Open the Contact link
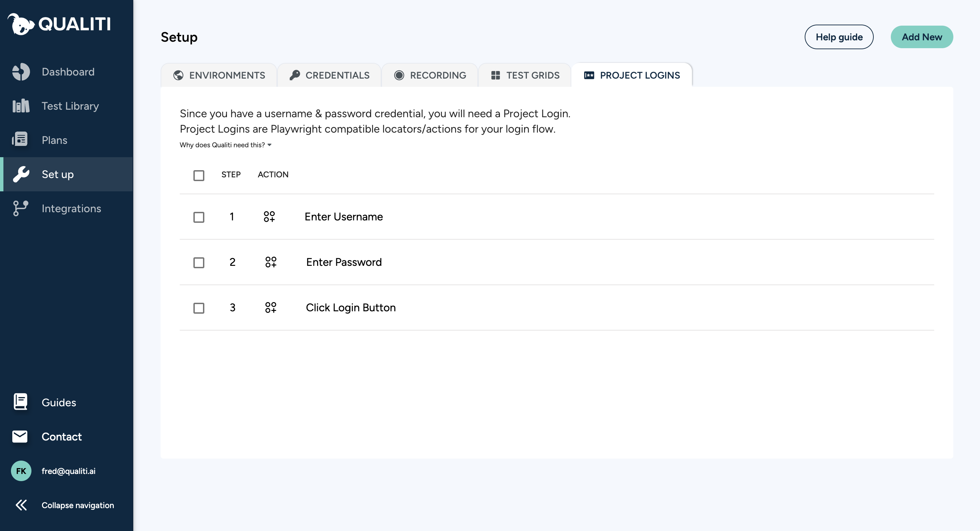The image size is (980, 531). coord(62,437)
